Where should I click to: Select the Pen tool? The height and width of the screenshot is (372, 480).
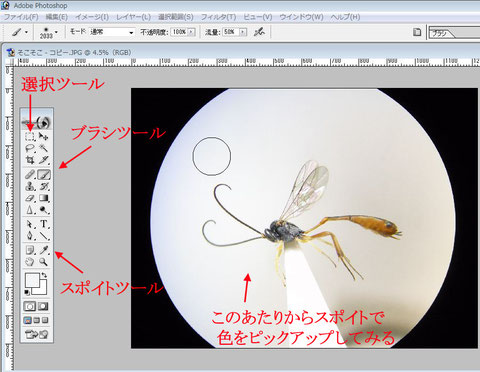click(x=30, y=236)
